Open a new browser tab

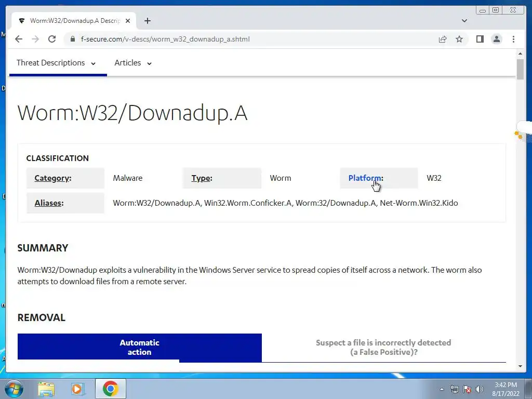tap(147, 21)
